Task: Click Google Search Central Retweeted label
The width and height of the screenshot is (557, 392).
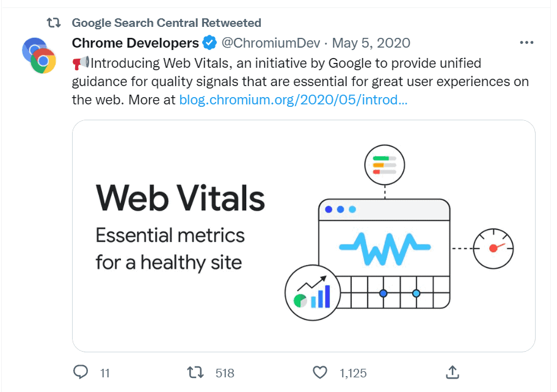Action: click(166, 23)
